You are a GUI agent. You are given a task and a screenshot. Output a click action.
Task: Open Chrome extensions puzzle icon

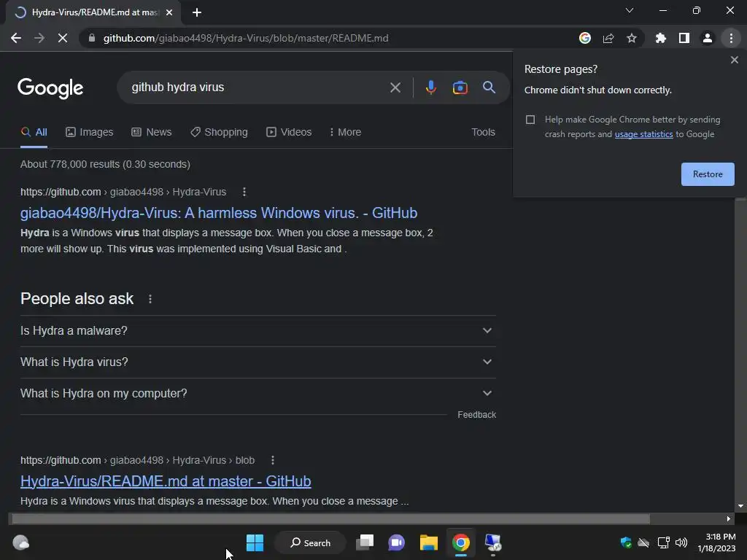660,38
